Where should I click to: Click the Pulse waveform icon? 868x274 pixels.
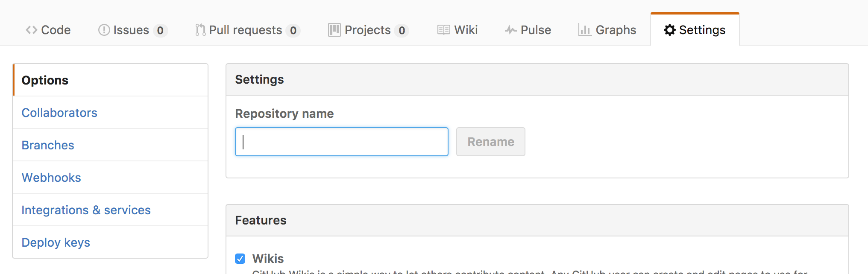click(x=510, y=30)
